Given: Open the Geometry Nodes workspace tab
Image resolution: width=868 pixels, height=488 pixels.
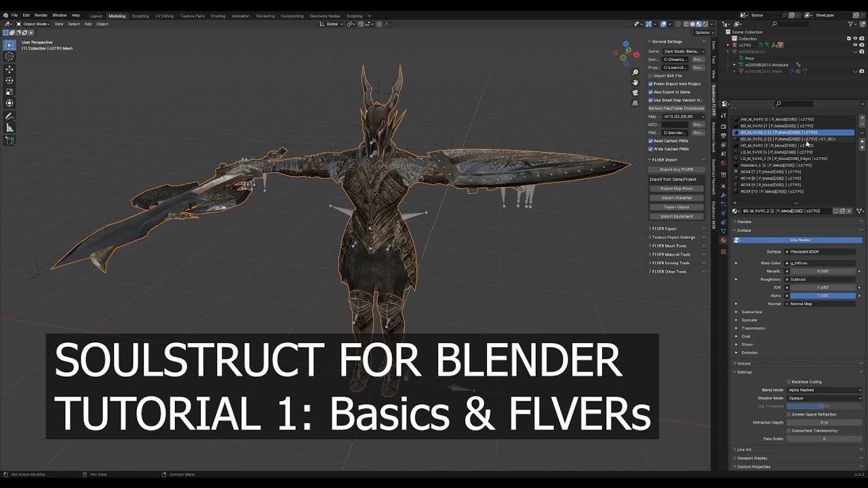Looking at the screenshot, I should point(325,16).
